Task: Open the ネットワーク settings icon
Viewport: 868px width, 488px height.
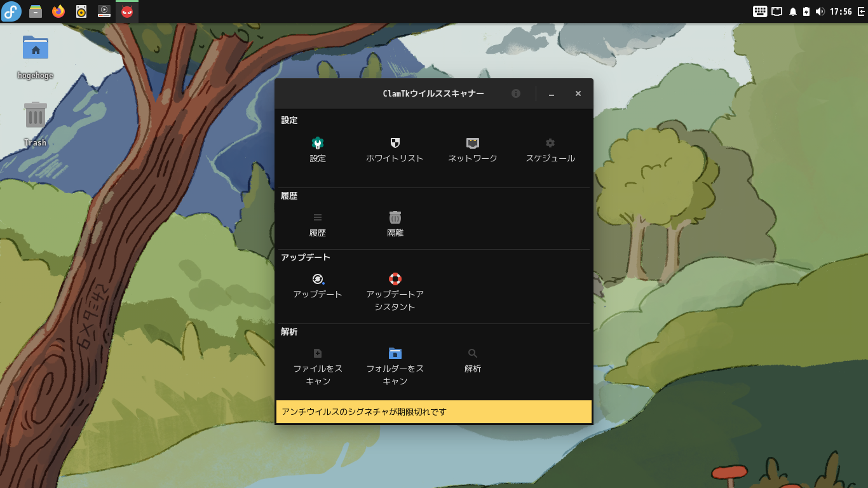Action: pyautogui.click(x=473, y=143)
